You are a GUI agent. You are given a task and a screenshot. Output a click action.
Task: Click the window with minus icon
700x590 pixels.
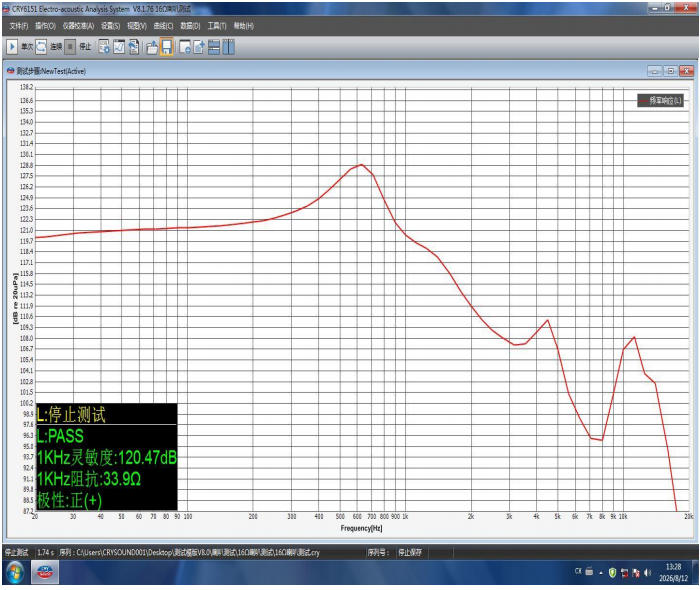[x=185, y=47]
